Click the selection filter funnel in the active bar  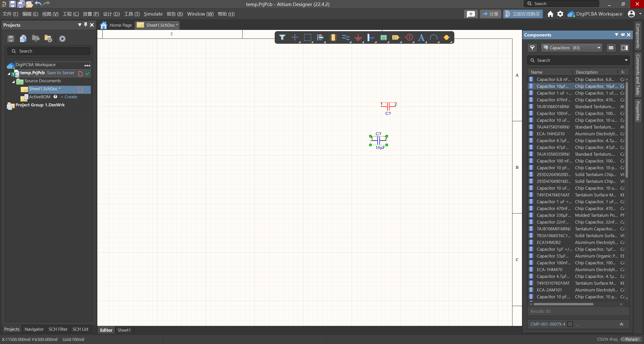click(282, 37)
